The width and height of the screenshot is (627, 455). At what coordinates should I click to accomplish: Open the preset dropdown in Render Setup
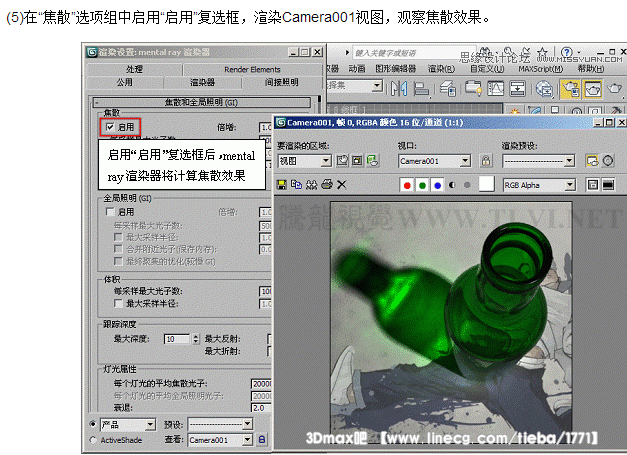220,424
